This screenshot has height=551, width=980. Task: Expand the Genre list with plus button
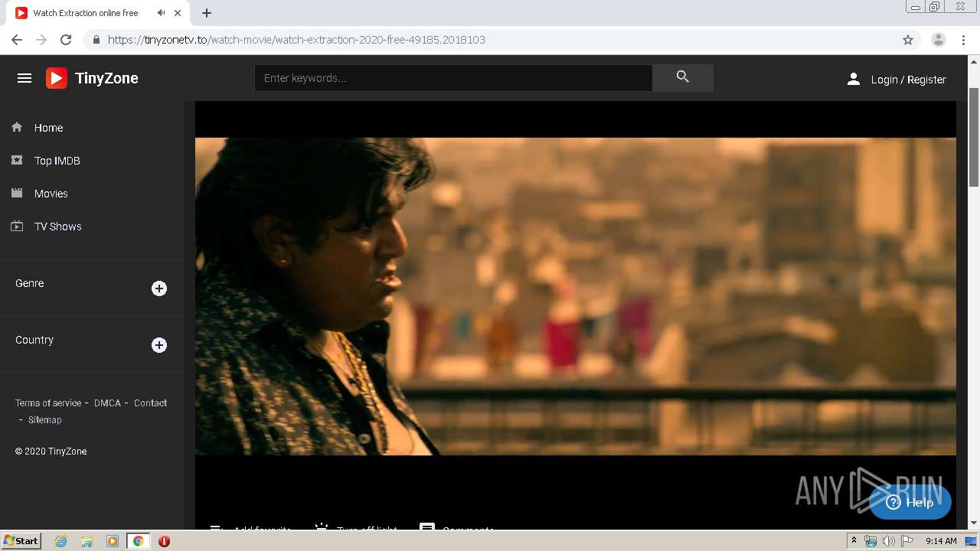pyautogui.click(x=159, y=289)
